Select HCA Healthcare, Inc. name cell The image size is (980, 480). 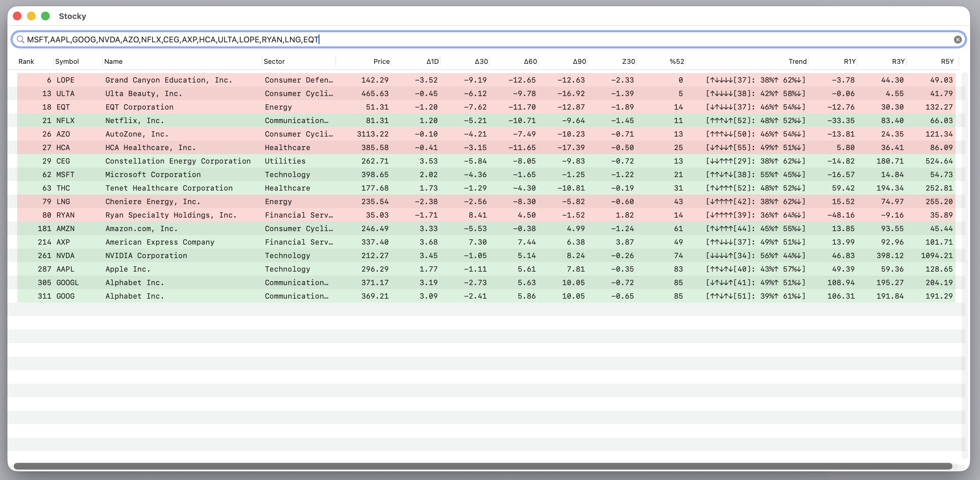[x=151, y=148]
